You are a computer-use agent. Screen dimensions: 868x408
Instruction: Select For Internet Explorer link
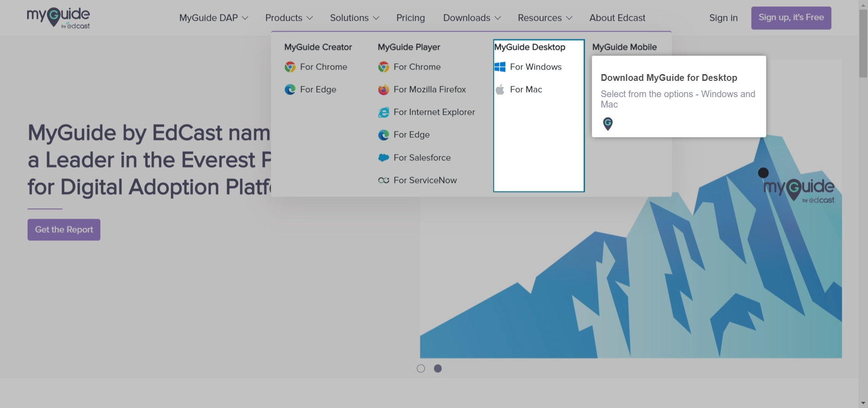434,112
